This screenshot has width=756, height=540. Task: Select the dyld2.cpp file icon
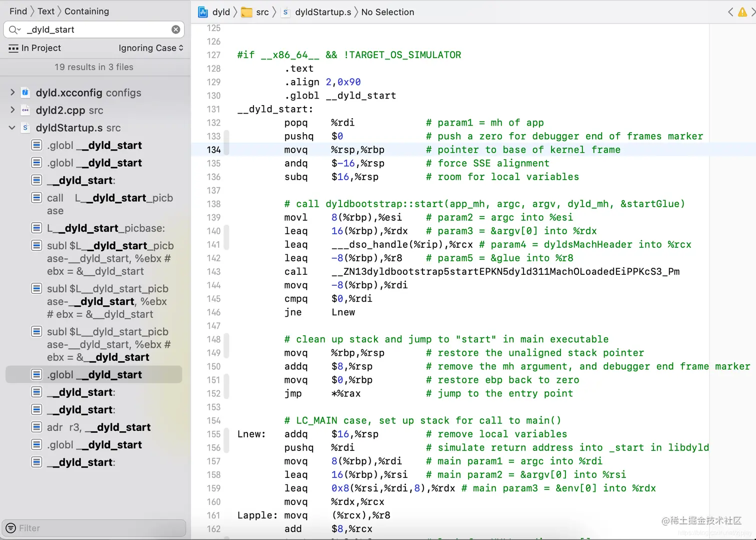[x=25, y=110]
